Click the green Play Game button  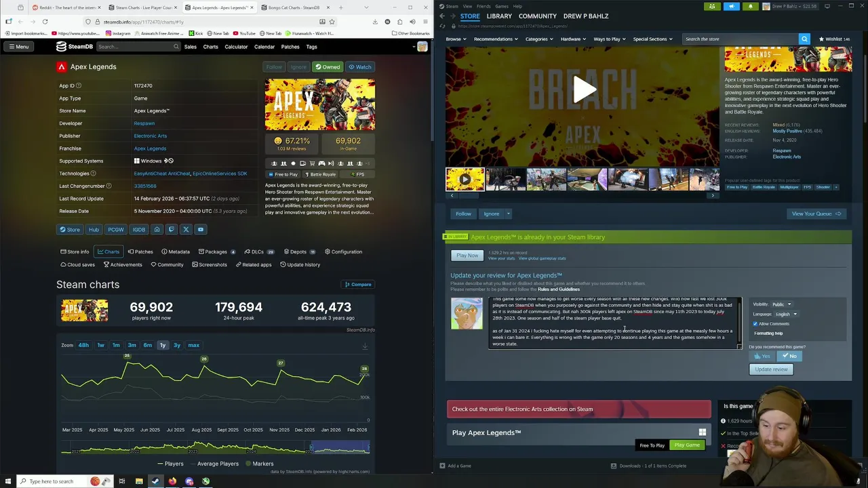point(686,445)
